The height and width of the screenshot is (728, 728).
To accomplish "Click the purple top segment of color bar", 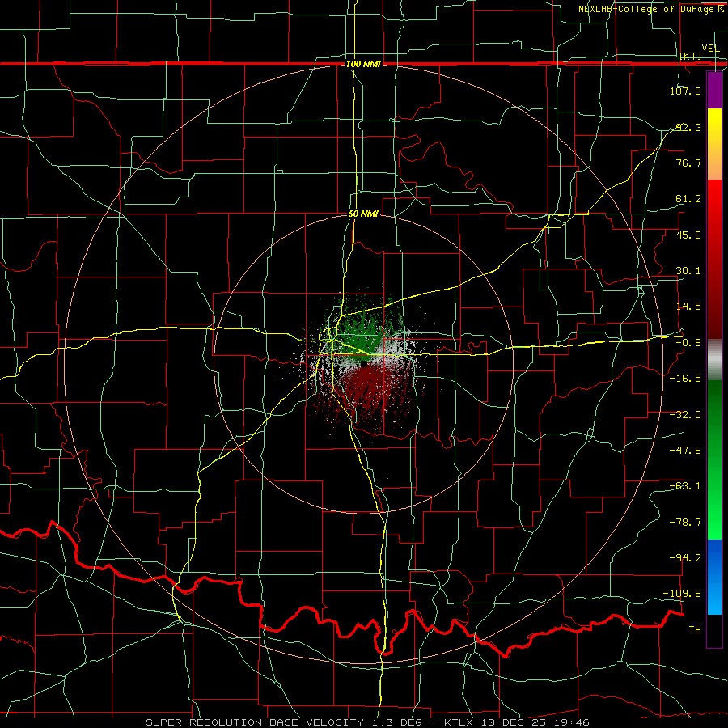I will (x=714, y=90).
